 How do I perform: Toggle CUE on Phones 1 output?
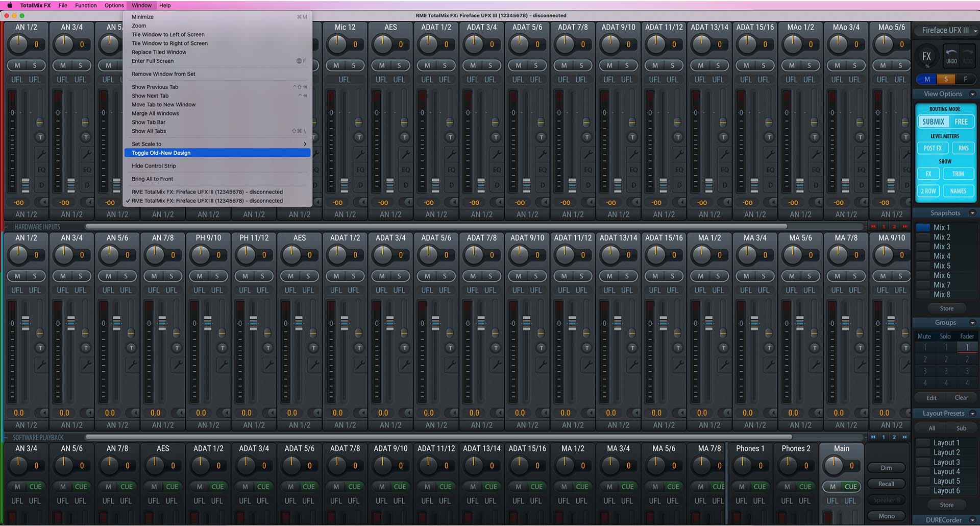pyautogui.click(x=759, y=487)
